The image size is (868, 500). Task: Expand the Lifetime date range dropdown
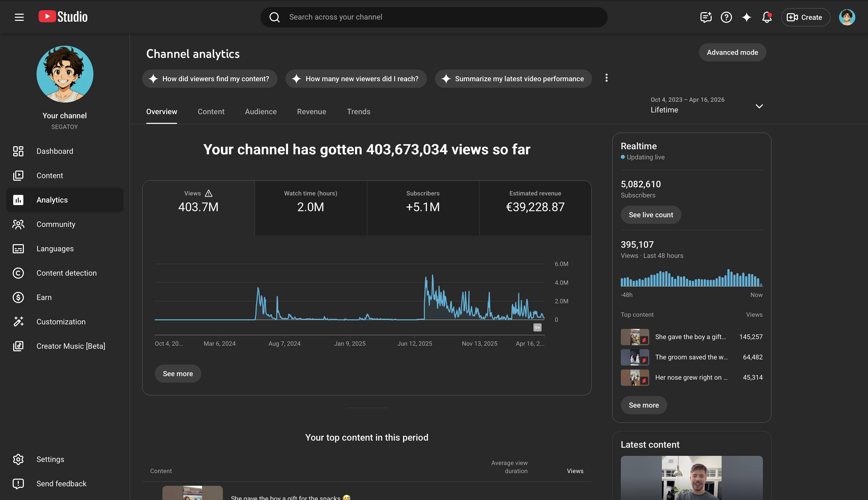tap(759, 106)
